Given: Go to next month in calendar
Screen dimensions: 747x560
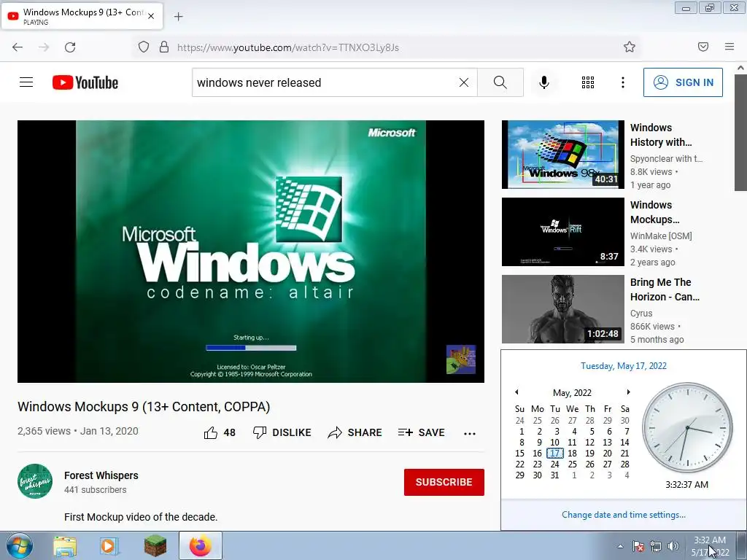Looking at the screenshot, I should (x=628, y=392).
